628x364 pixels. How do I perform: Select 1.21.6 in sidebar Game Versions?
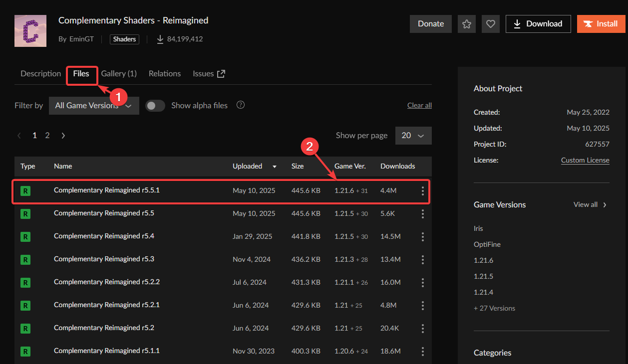(x=483, y=260)
